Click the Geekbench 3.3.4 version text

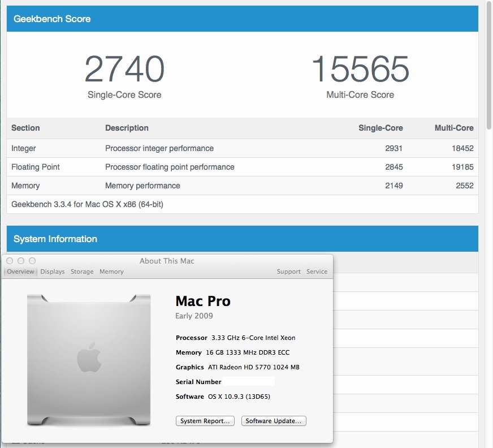88,204
